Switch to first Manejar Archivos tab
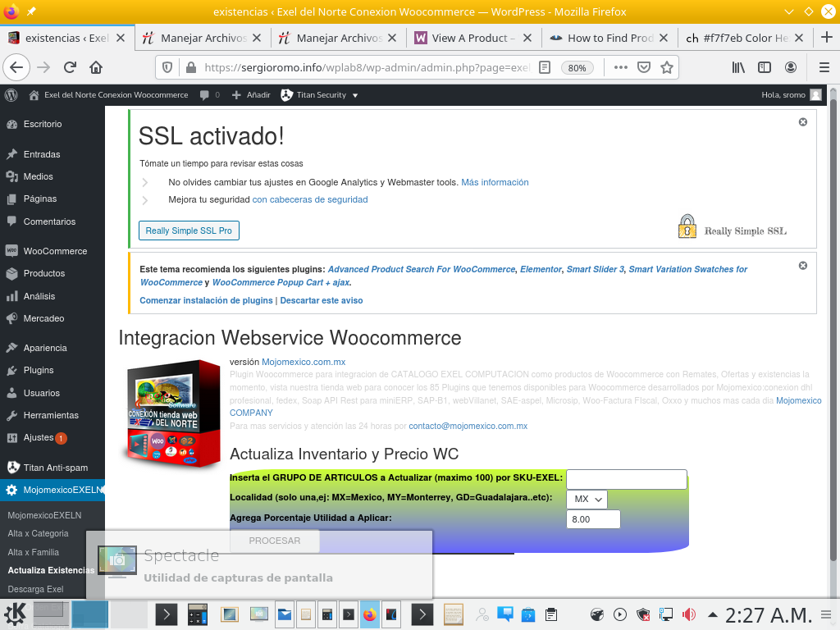Screen dimensions: 840x630 [203, 38]
